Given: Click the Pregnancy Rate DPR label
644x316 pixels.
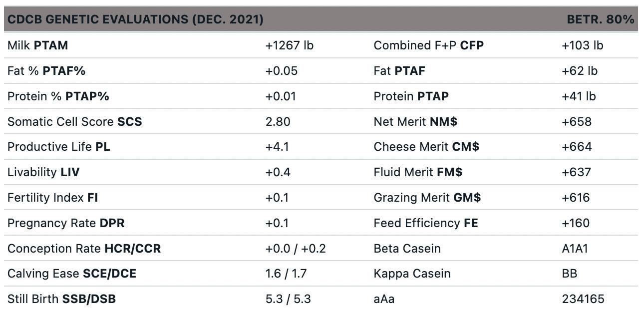Looking at the screenshot, I should (66, 223).
